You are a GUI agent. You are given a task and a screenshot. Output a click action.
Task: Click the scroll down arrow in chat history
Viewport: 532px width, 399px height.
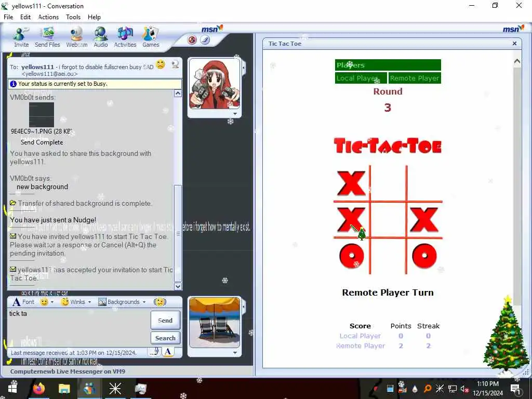click(x=178, y=286)
